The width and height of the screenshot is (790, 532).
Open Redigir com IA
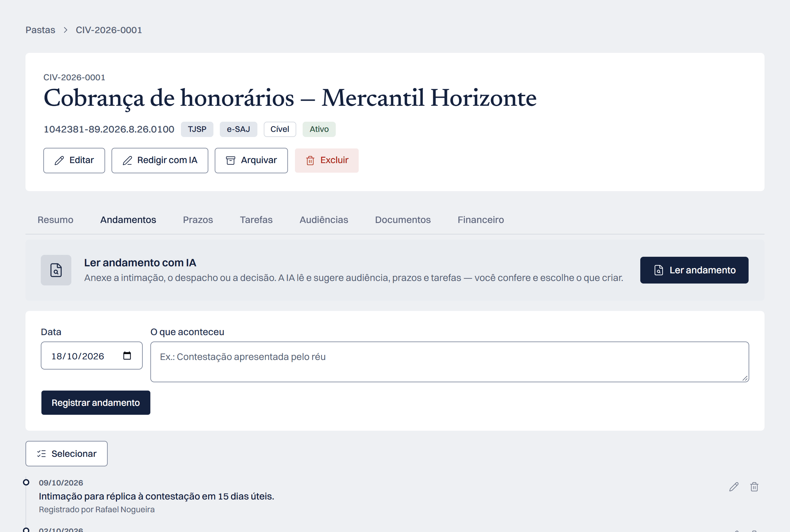(x=160, y=161)
